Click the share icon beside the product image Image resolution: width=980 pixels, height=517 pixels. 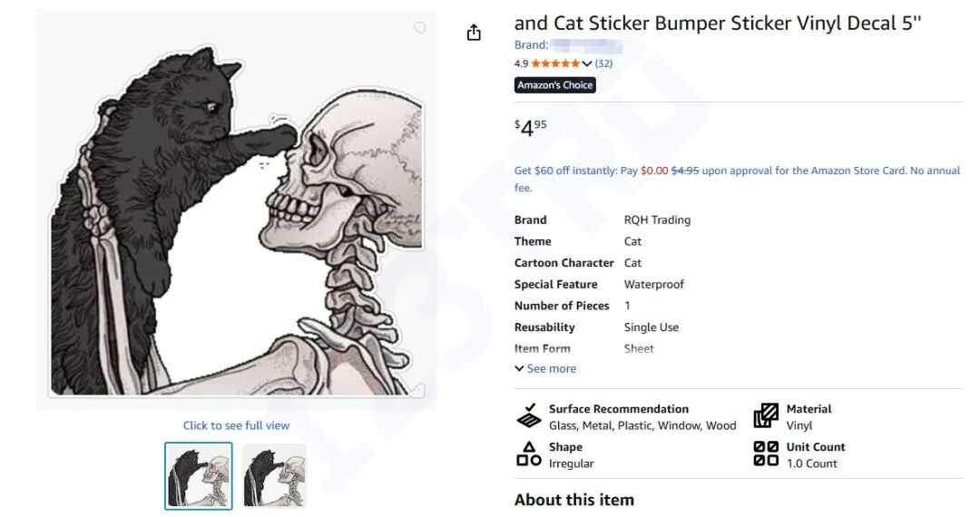(x=473, y=34)
